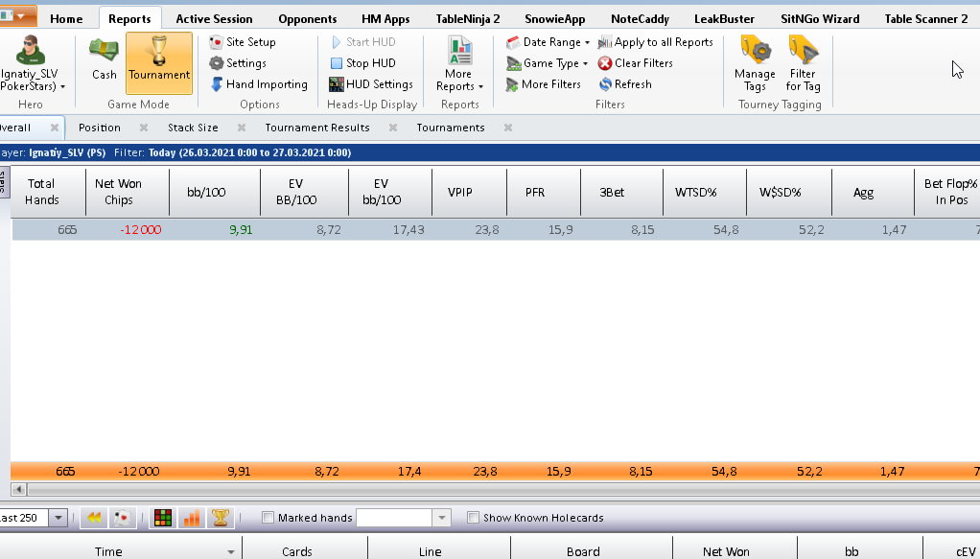Image resolution: width=980 pixels, height=559 pixels.
Task: Select the -12 000 cell in the gray row
Action: click(141, 230)
